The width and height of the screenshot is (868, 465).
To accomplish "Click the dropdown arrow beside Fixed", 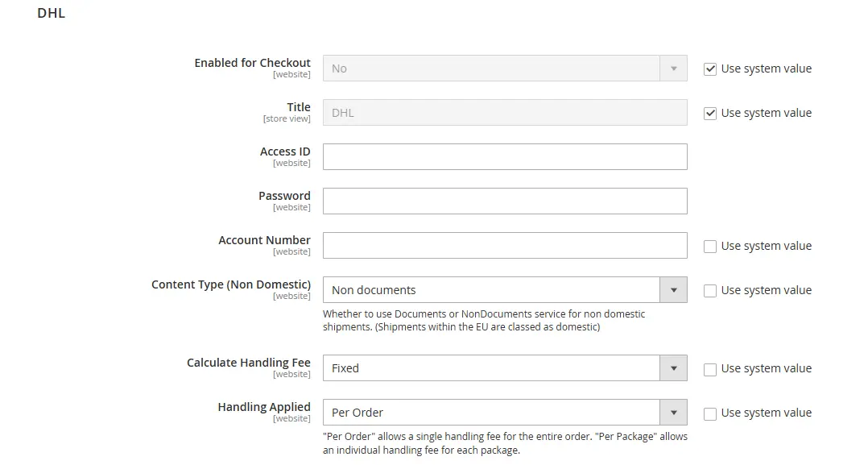I will pos(673,367).
